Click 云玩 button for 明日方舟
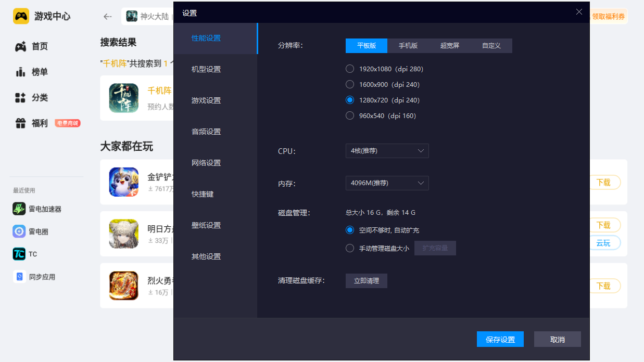The height and width of the screenshot is (362, 644). pos(604,243)
